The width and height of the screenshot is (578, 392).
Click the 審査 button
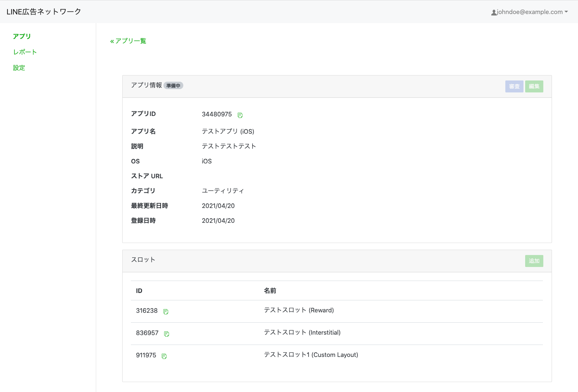click(514, 86)
